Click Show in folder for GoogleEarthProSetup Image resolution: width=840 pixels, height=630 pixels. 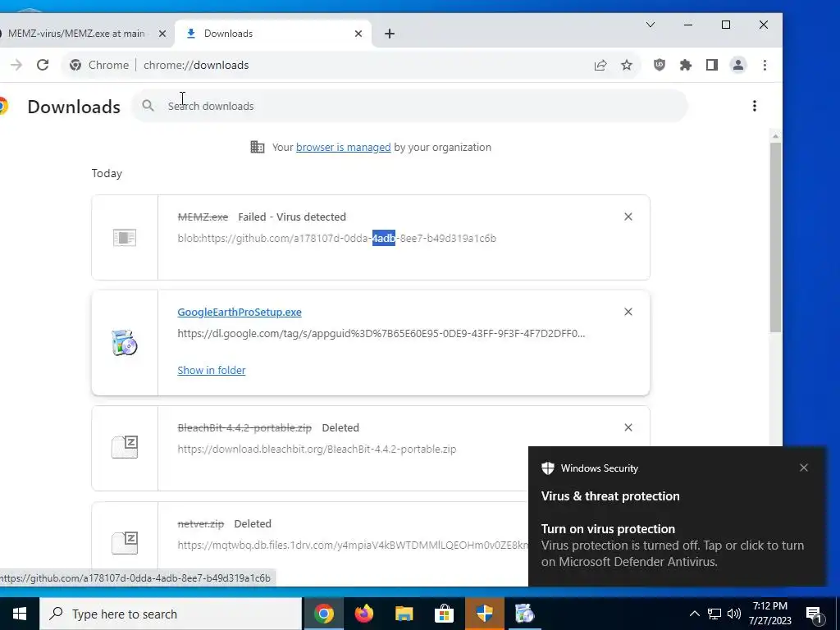[212, 370]
